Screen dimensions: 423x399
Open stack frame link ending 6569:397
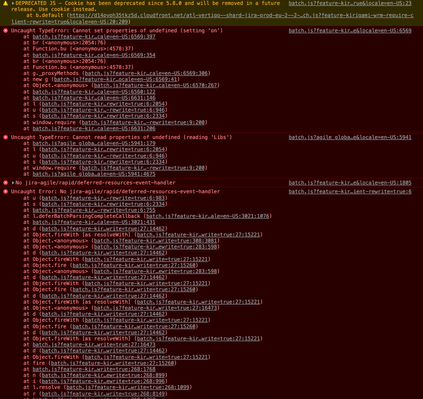(x=94, y=37)
